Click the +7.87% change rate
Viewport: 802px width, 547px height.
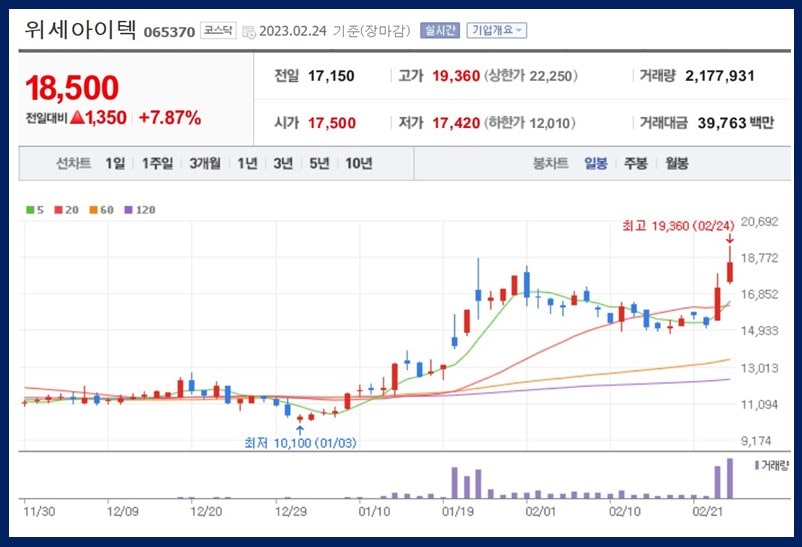click(x=170, y=118)
